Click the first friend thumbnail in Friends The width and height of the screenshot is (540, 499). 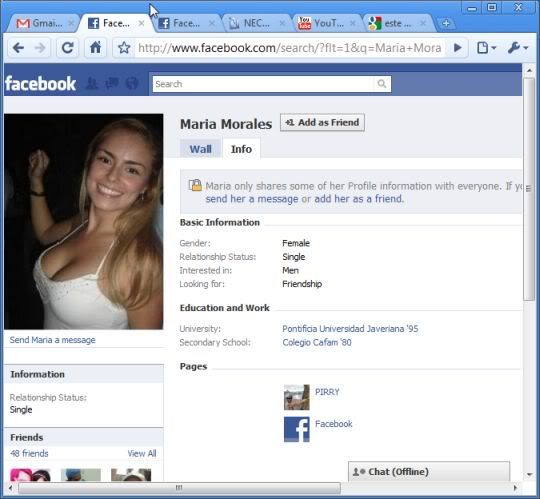[x=30, y=475]
